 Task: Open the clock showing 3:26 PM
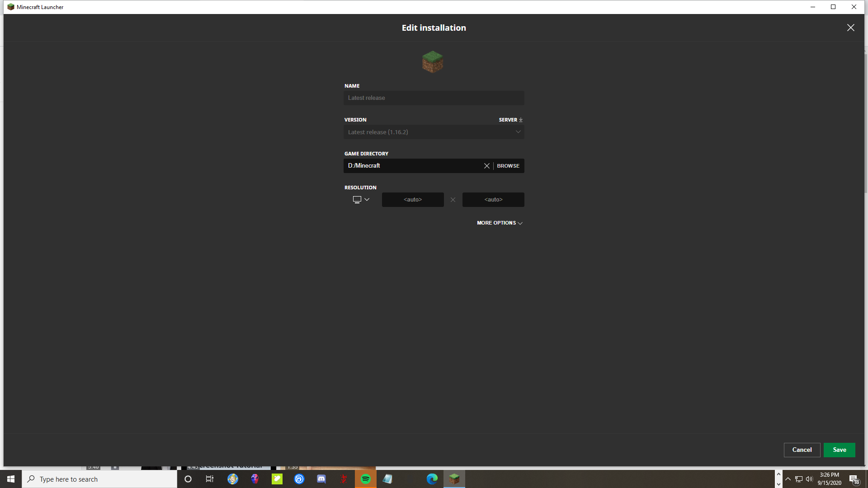click(x=830, y=479)
